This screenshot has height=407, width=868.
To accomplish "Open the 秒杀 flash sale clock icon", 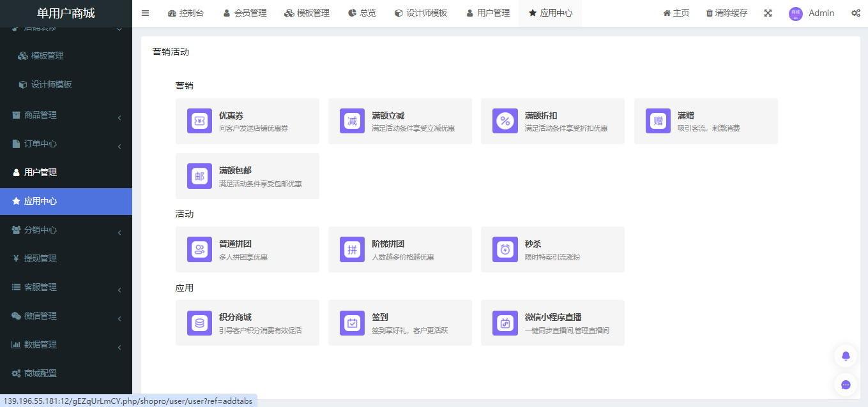I will click(x=505, y=249).
